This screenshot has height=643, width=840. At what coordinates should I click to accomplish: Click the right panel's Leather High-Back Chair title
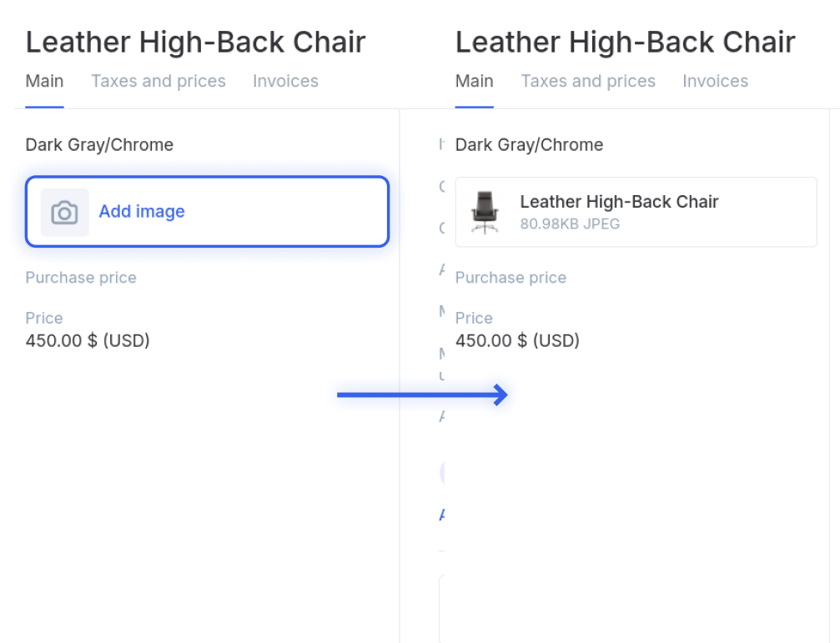(625, 43)
